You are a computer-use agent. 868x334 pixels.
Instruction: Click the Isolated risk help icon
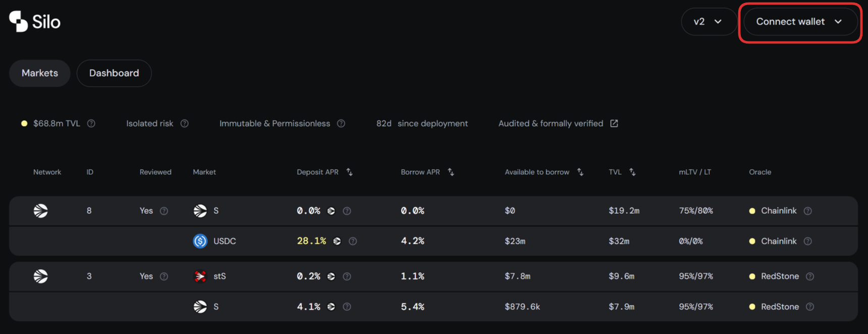(x=185, y=123)
